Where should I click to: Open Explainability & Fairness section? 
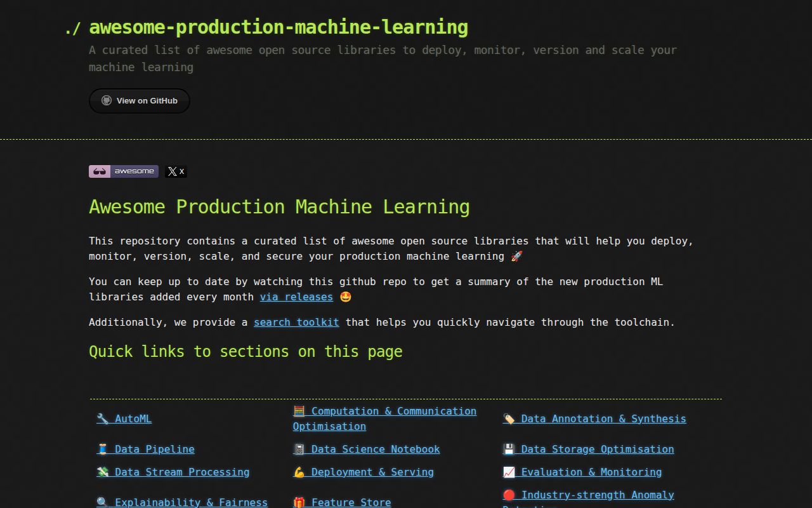(x=182, y=502)
